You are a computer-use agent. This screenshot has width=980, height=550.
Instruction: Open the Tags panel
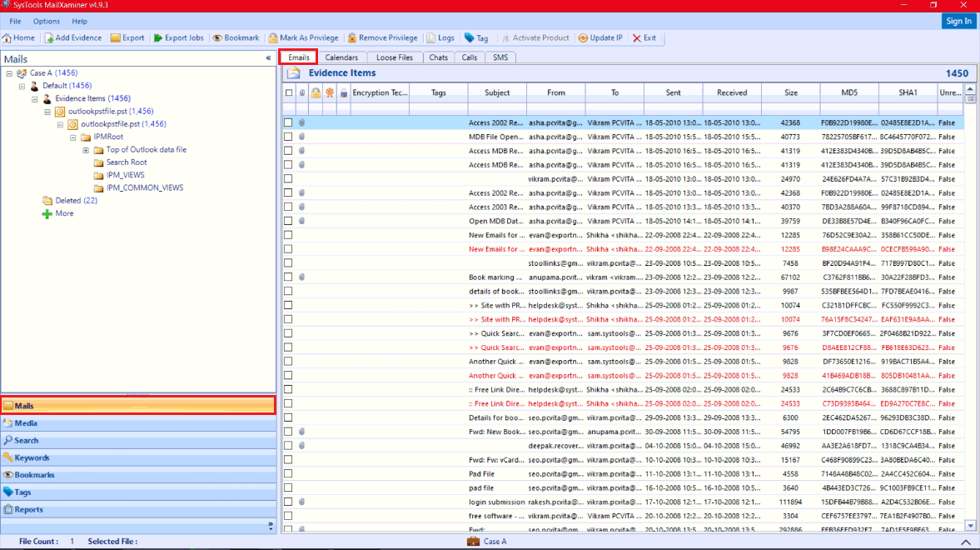coord(138,492)
